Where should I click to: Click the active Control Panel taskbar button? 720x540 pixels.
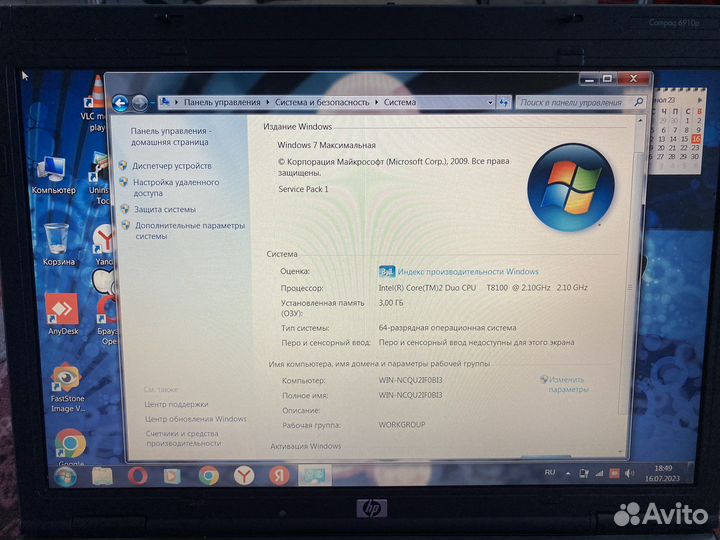pos(315,475)
